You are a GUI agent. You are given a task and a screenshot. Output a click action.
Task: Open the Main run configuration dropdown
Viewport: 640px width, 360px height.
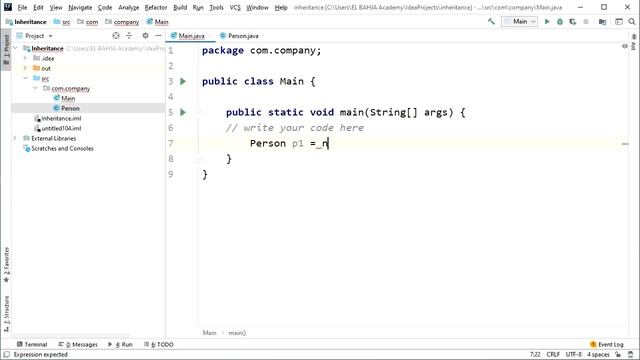pos(519,22)
